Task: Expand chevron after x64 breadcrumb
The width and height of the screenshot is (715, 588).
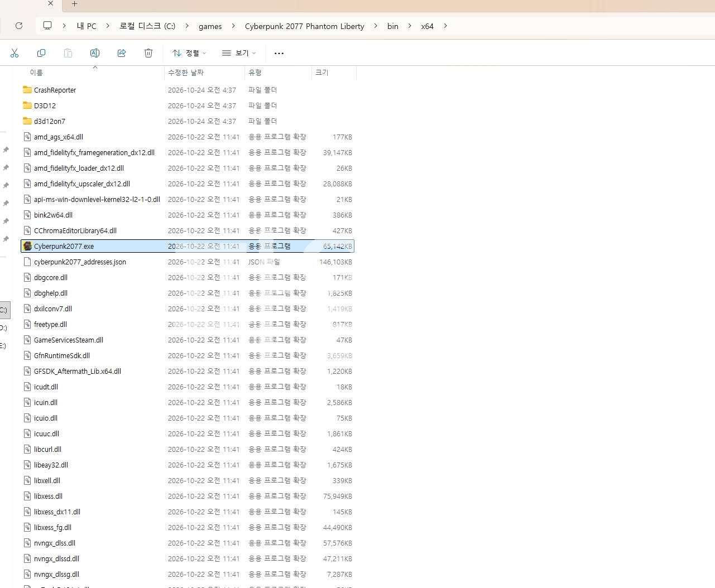Action: pos(445,26)
